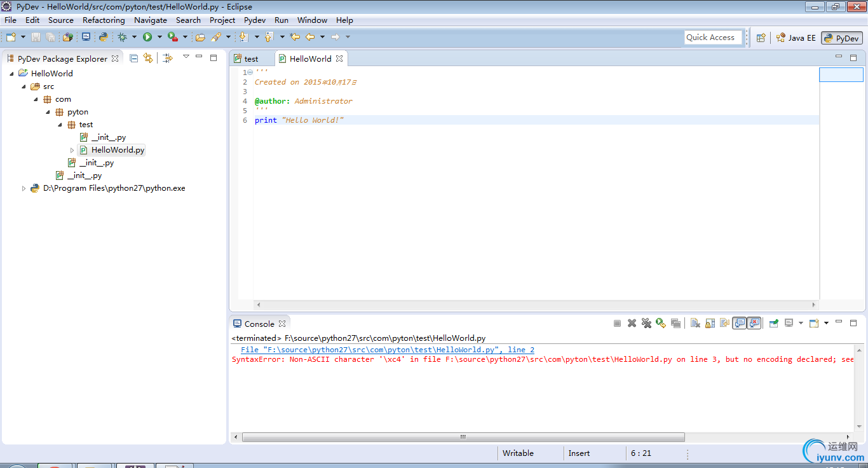
Task: Collapse the pyton package node
Action: tap(48, 112)
